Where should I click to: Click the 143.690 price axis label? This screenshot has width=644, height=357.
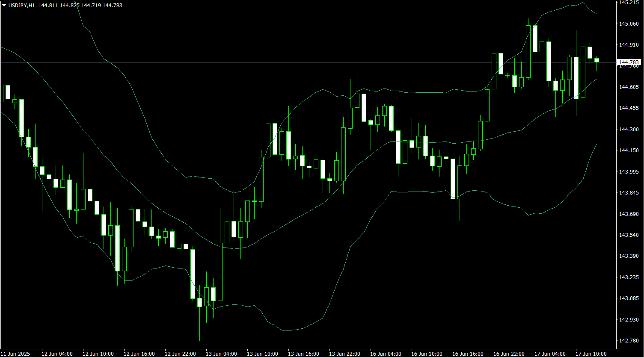629,214
